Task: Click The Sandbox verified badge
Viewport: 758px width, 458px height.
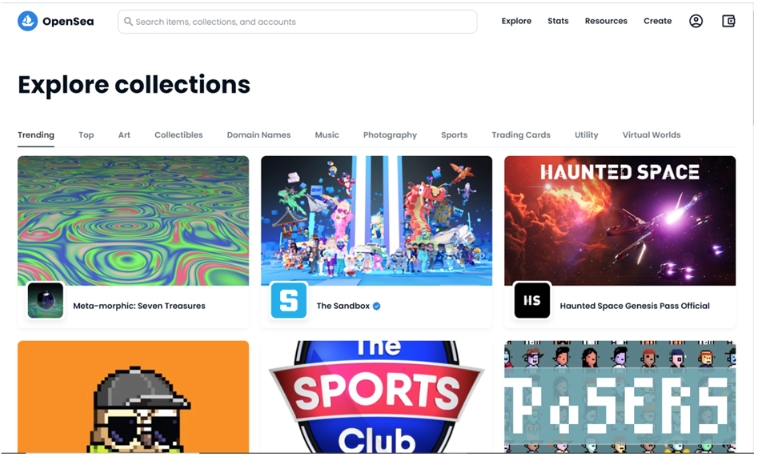Action: coord(377,306)
